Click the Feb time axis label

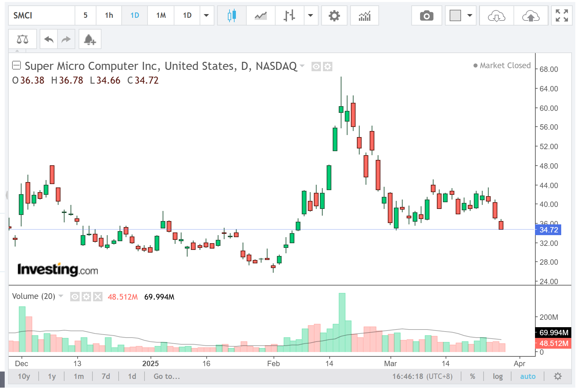coord(274,363)
